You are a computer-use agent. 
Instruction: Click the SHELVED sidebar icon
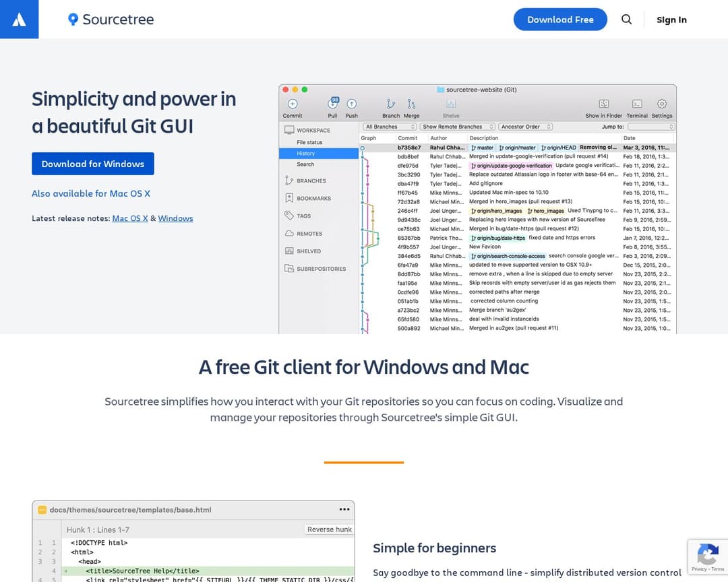289,251
